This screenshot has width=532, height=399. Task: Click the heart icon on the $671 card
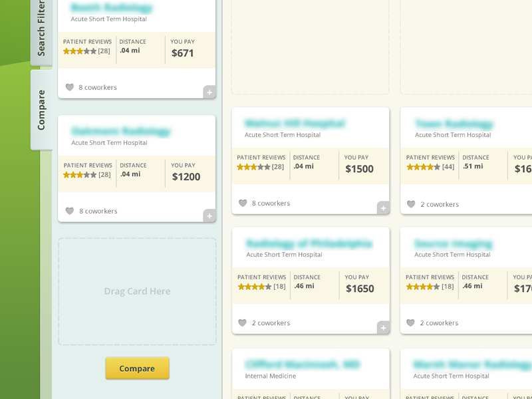coord(69,87)
